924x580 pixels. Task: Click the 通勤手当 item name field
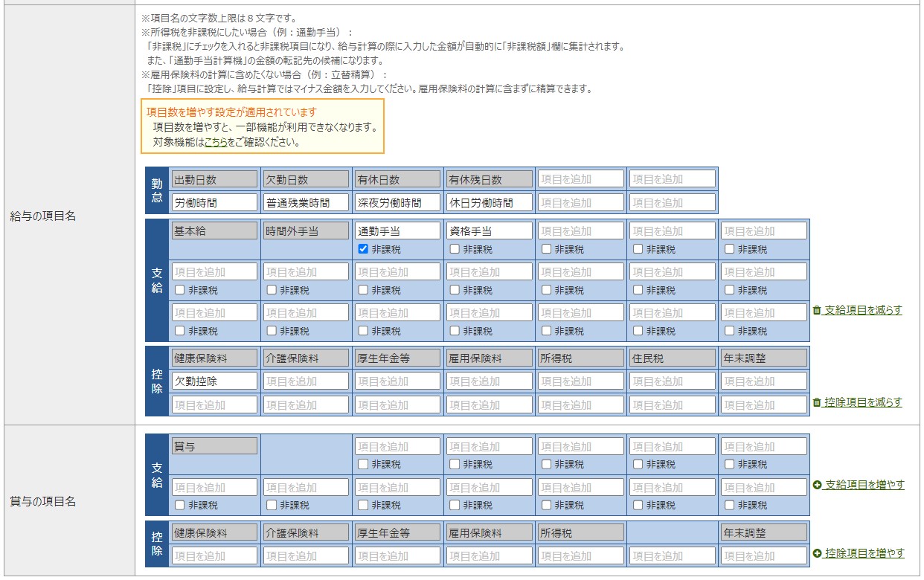point(397,231)
